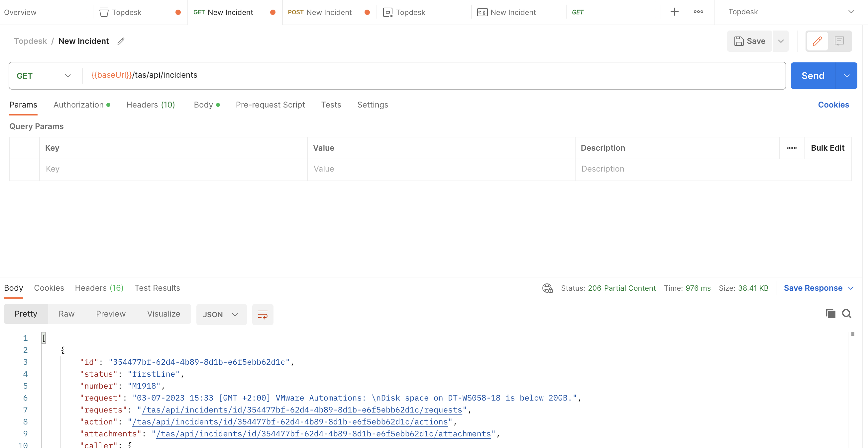Screen dimensions: 868x448
Task: Click the Save icon next to Save label
Action: coord(740,41)
